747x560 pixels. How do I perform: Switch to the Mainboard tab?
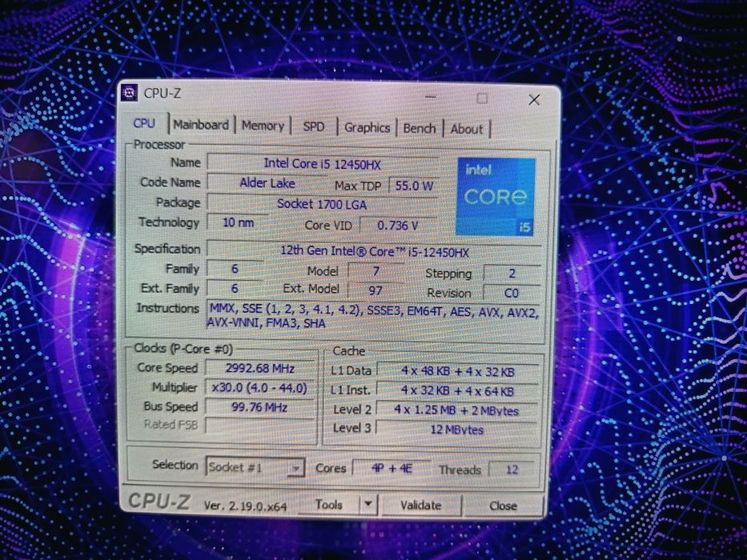point(201,125)
